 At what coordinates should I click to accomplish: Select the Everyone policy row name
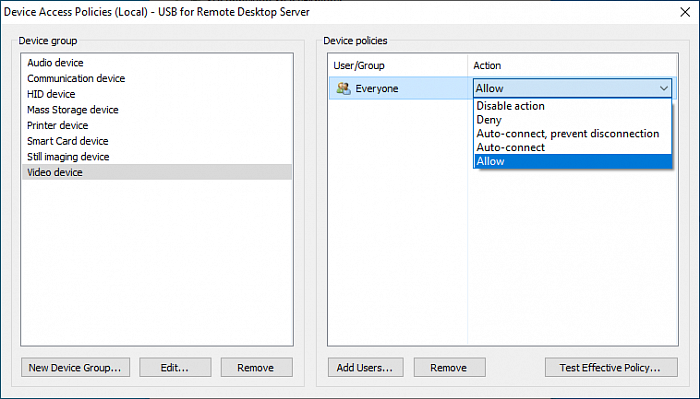pyautogui.click(x=376, y=88)
